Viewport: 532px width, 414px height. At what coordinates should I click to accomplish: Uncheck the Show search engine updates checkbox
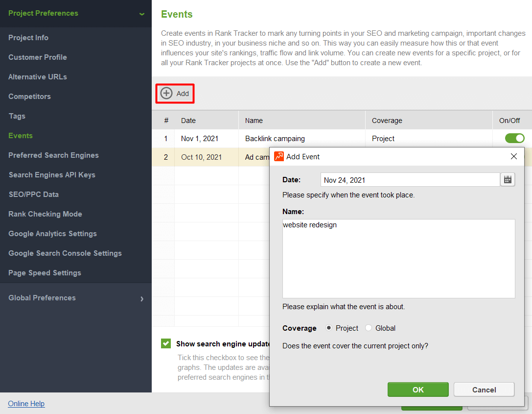point(166,343)
